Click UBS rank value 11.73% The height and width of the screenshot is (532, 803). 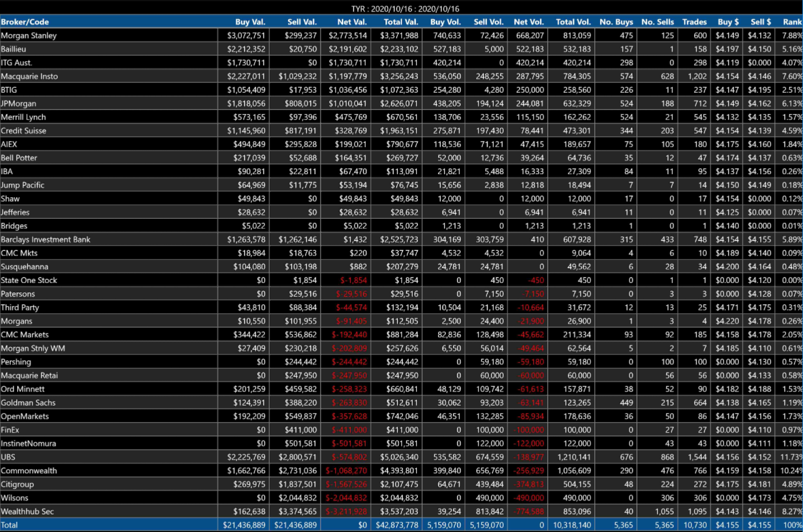click(x=791, y=457)
